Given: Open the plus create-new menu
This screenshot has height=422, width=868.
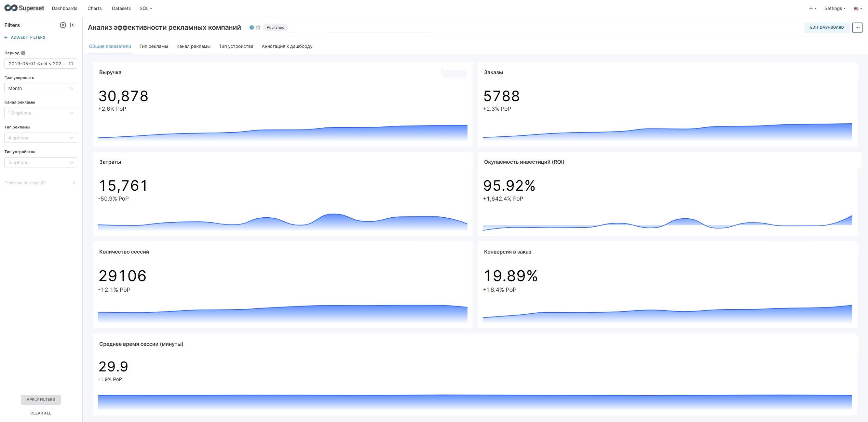Looking at the screenshot, I should [x=812, y=8].
